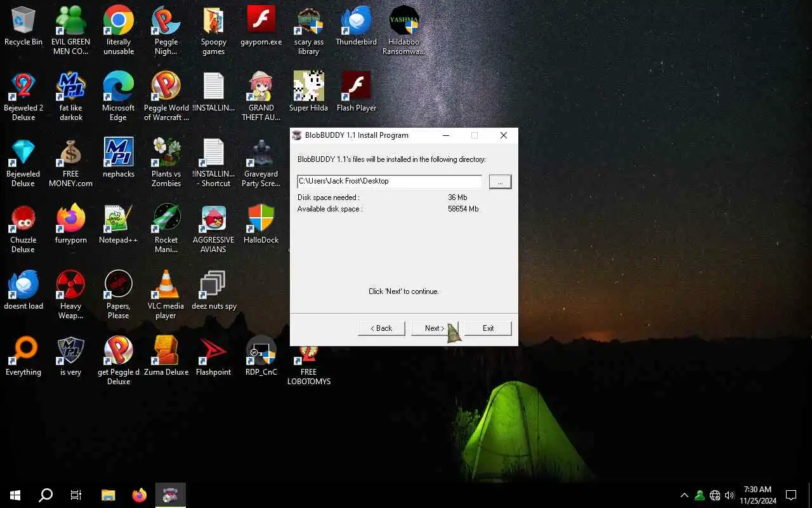The height and width of the screenshot is (508, 812).
Task: Select the deez nuts spy icon
Action: click(214, 290)
